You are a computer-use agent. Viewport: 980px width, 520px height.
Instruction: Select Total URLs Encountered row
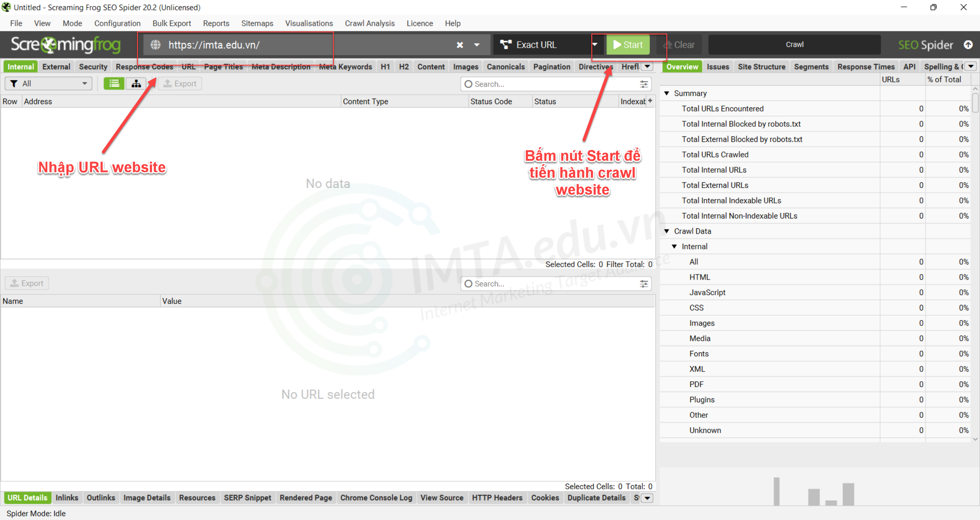815,108
